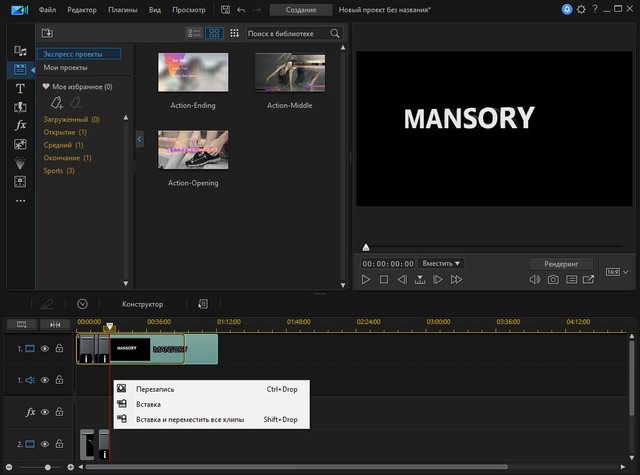Open the "Вместить" zoom dropdown
The height and width of the screenshot is (475, 640).
441,263
